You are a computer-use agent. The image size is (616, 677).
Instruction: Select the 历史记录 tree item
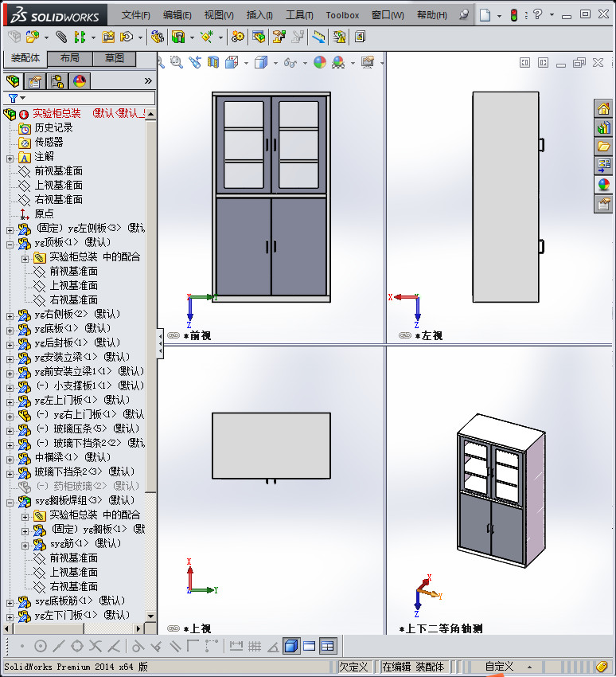(x=53, y=127)
